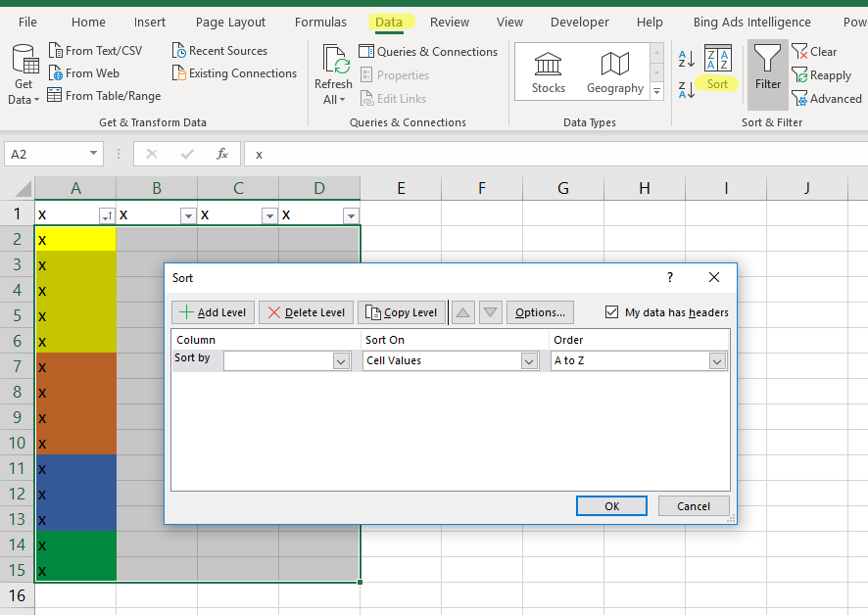Select row 16 header
Screen dimensions: 868x615
(x=18, y=595)
